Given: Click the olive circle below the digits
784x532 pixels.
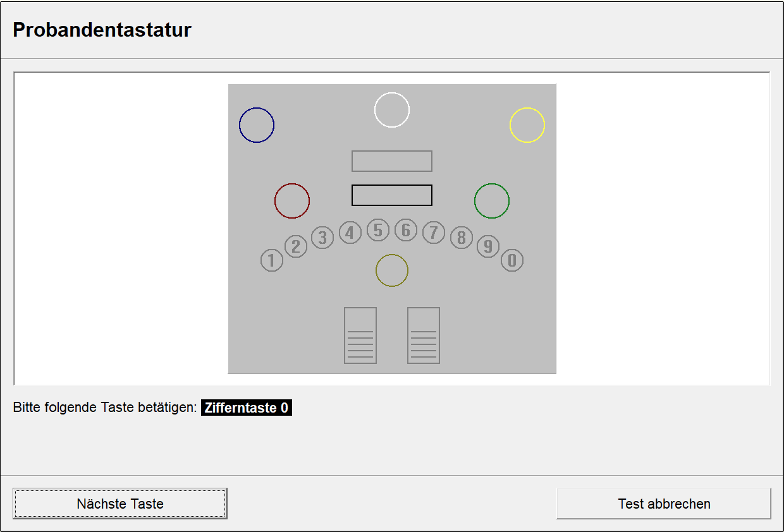Looking at the screenshot, I should 392,270.
